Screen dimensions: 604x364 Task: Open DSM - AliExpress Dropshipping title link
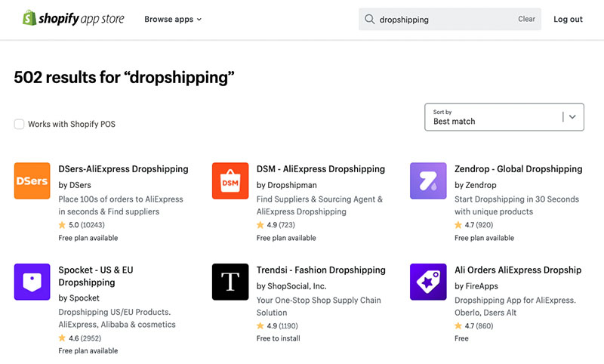click(320, 169)
